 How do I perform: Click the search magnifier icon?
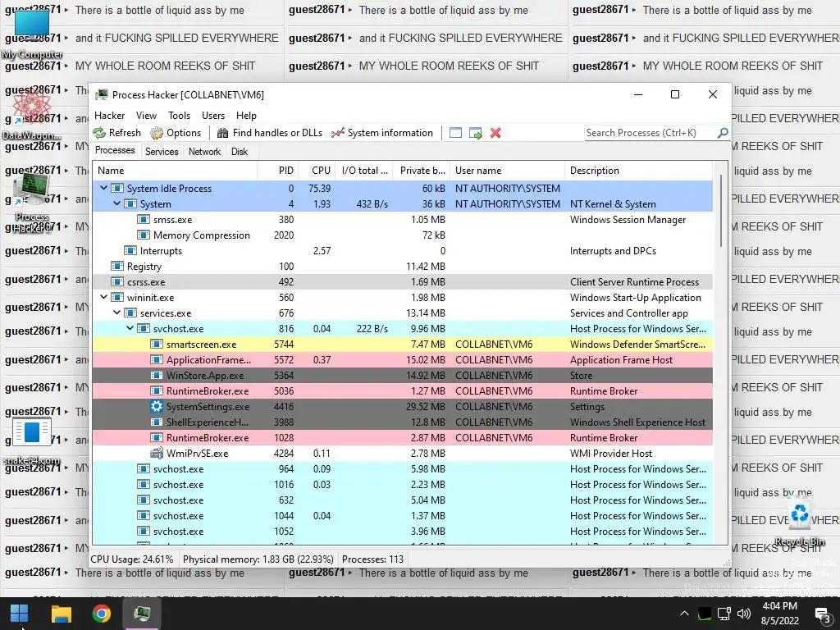pos(723,132)
